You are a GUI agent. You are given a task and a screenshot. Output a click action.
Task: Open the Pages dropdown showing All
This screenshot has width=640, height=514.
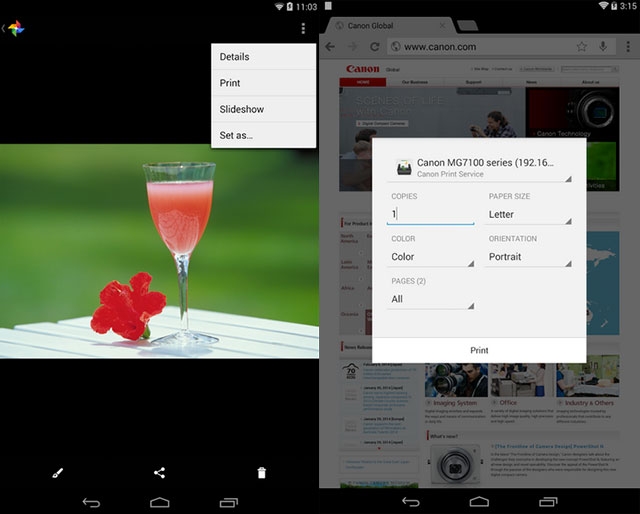pyautogui.click(x=430, y=299)
